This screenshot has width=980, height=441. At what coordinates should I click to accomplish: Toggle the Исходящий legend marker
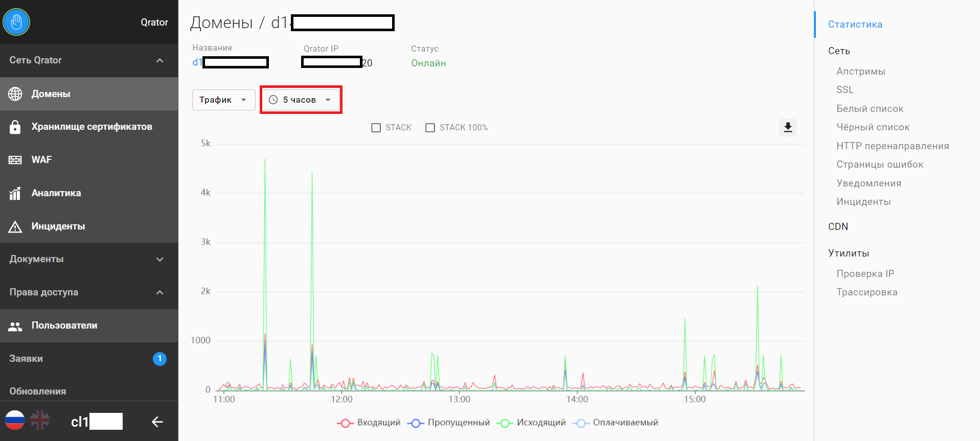(505, 423)
